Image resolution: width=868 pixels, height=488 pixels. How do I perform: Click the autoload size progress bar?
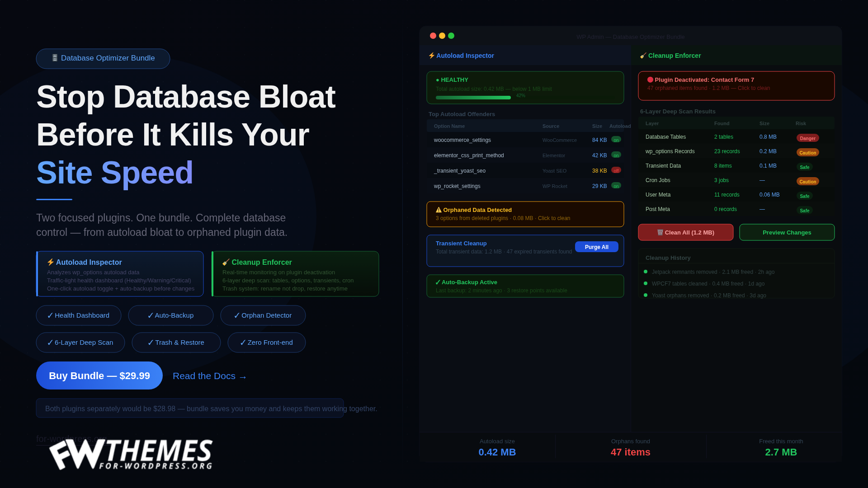[473, 98]
